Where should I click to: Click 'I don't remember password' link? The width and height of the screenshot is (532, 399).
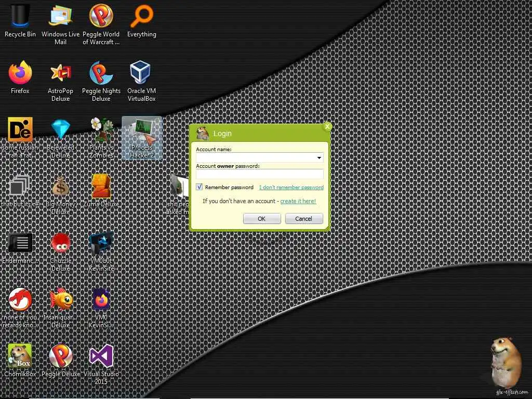click(291, 187)
